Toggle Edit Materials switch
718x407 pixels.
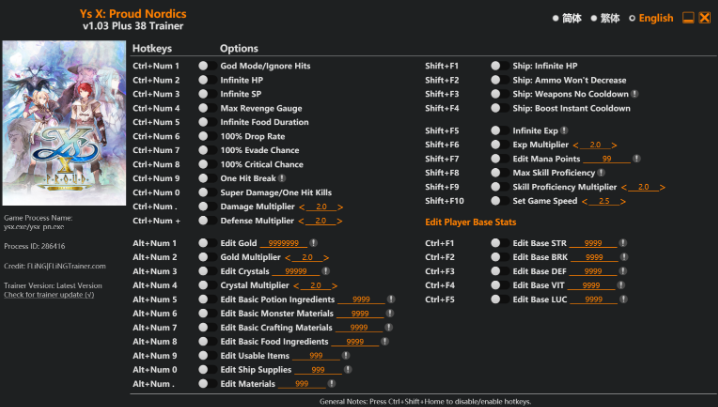(x=207, y=384)
